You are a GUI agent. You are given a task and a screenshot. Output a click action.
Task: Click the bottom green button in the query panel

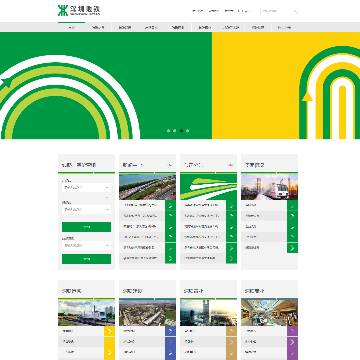[x=86, y=259]
